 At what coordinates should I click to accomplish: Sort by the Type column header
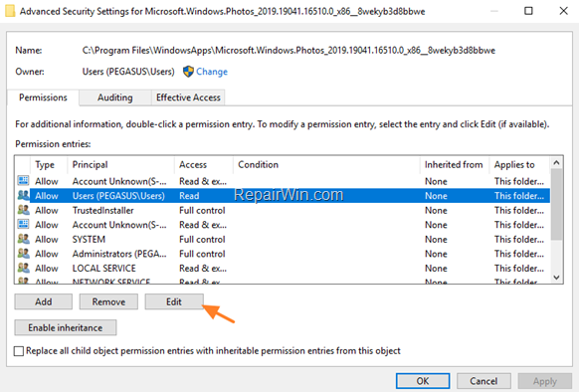pyautogui.click(x=45, y=165)
